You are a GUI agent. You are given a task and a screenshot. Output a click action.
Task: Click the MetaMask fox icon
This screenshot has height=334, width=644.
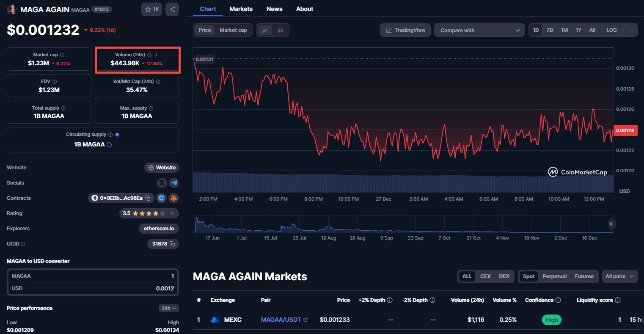tap(173, 198)
